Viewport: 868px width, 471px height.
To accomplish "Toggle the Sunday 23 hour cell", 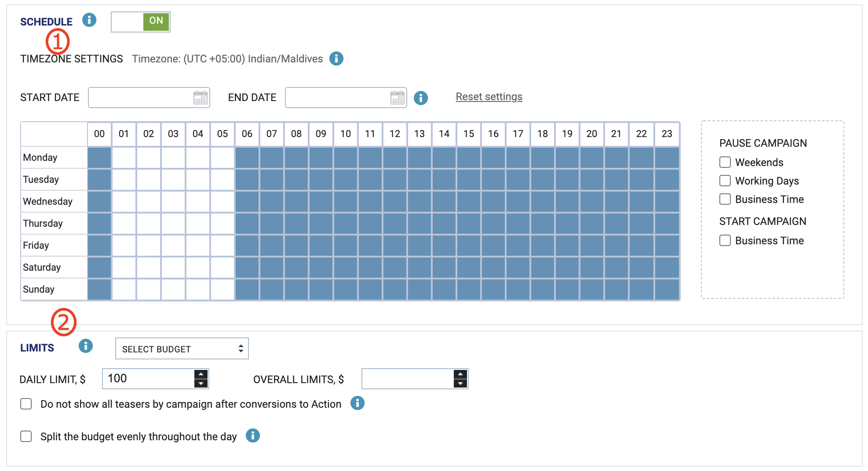I will click(667, 290).
